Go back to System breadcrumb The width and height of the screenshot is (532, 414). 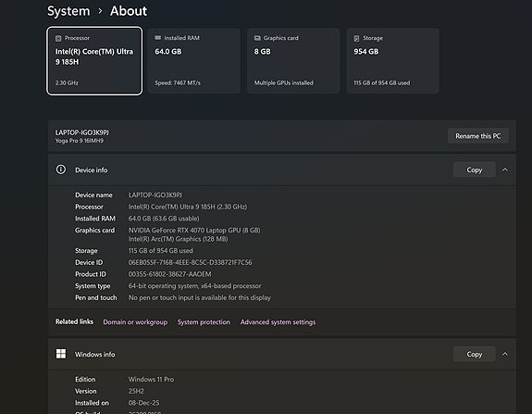tap(68, 11)
